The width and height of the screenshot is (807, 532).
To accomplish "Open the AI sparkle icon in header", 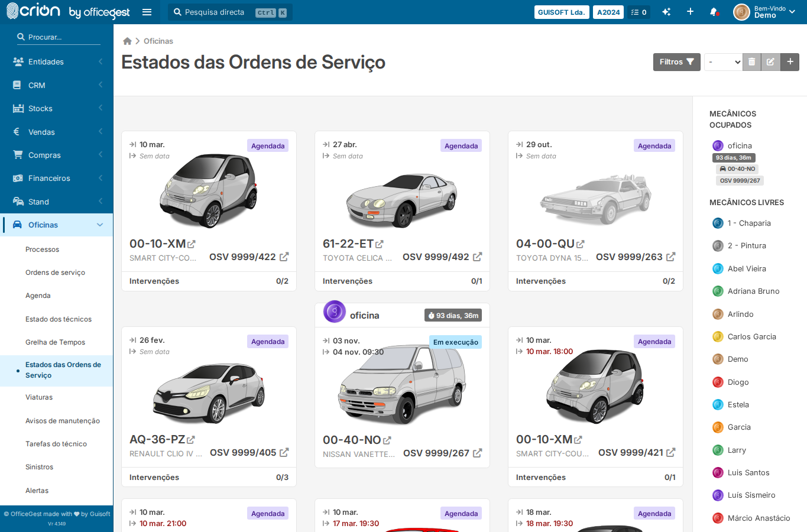I will (x=666, y=12).
